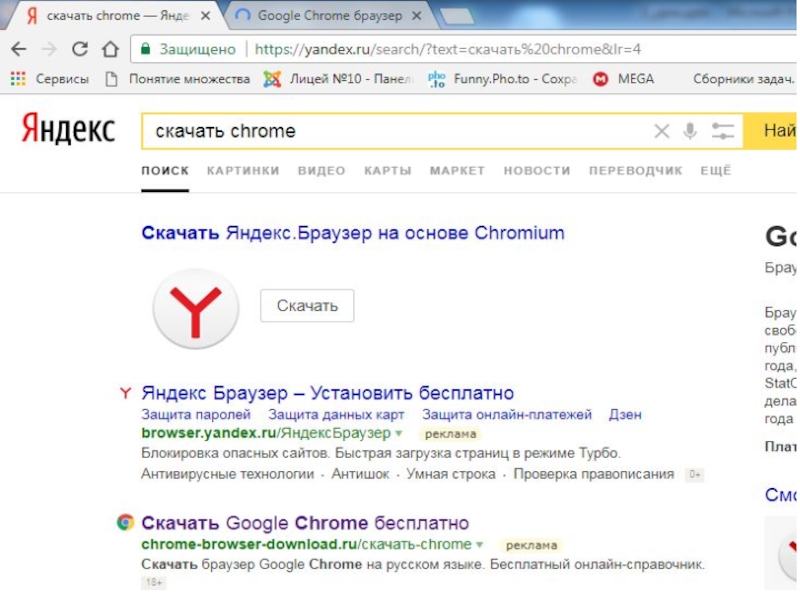Open the search settings sliders icon
This screenshot has width=800, height=600.
[723, 131]
